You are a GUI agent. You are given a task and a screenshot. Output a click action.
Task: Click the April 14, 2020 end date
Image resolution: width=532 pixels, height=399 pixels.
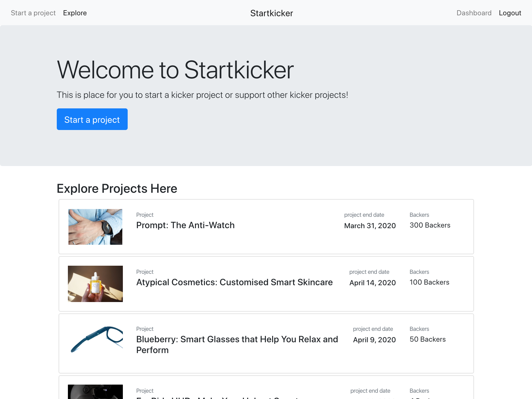point(372,283)
